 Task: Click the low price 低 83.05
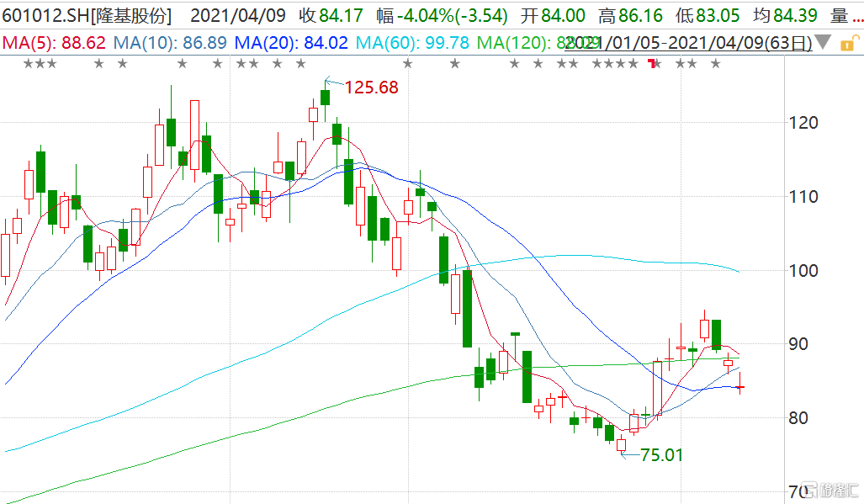click(x=708, y=15)
